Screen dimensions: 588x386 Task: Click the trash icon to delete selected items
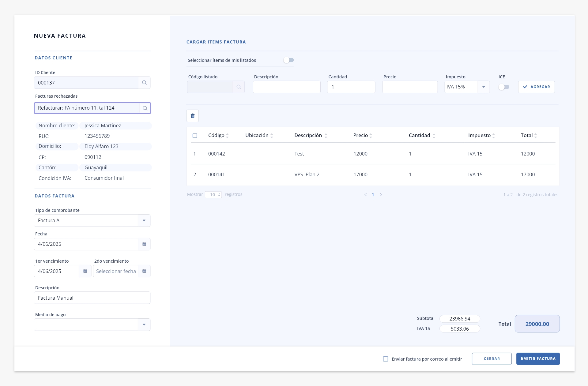(193, 116)
